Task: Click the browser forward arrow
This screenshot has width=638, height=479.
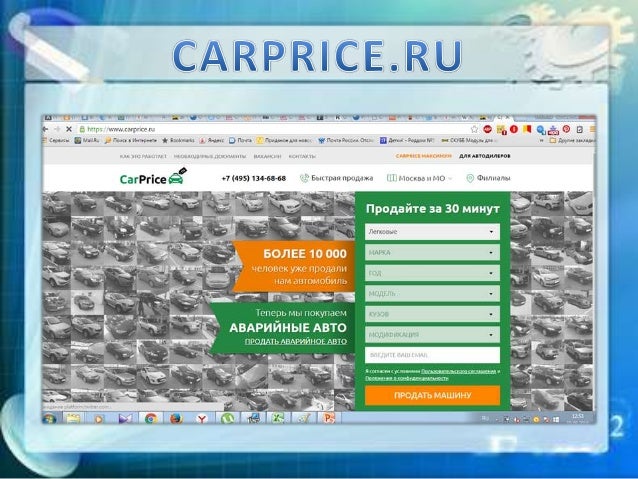Action: point(57,129)
